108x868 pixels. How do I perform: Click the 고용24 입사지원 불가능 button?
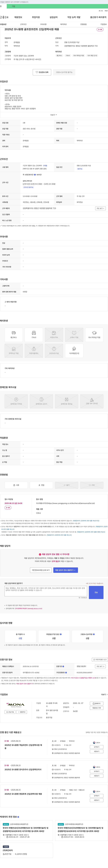[x=64, y=72]
